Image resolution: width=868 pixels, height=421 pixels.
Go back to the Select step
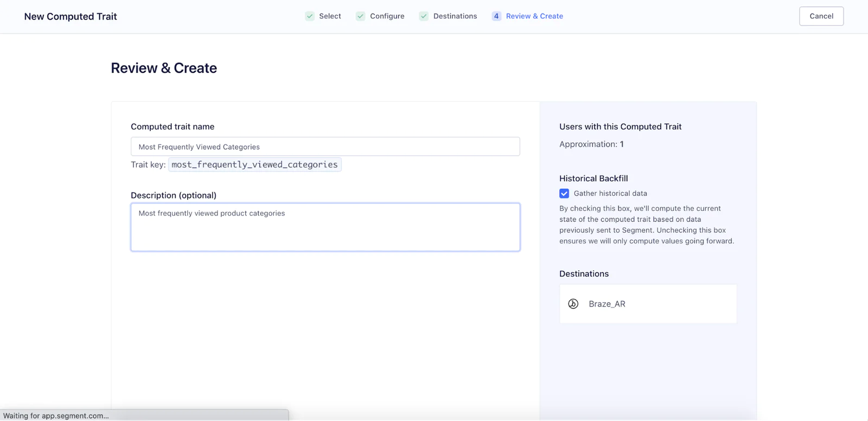(x=330, y=16)
